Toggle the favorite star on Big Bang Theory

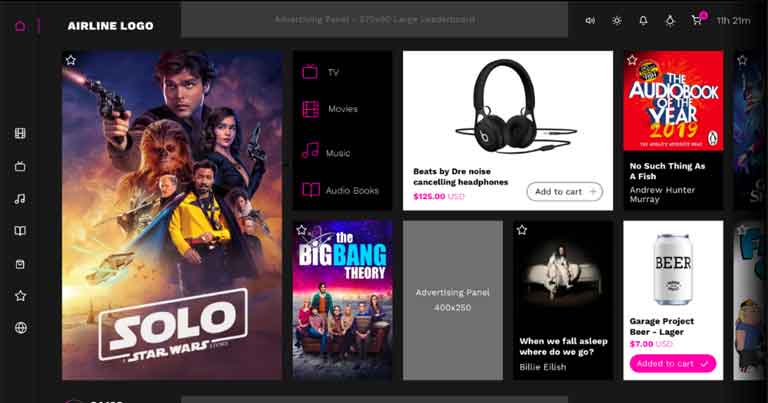(302, 229)
